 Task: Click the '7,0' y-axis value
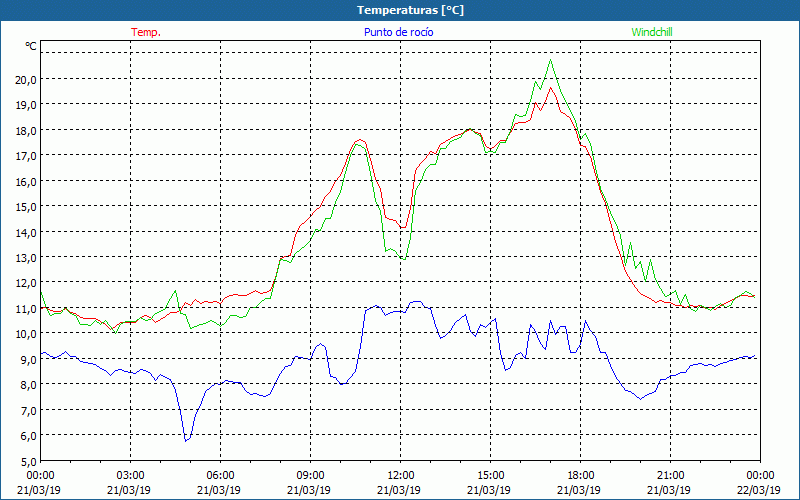(29, 410)
